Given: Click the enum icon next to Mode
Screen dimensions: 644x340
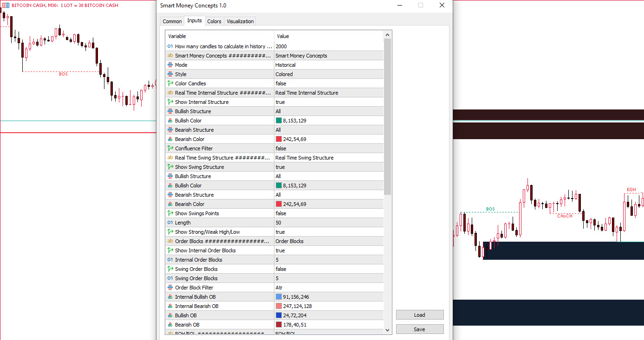Looking at the screenshot, I should [170, 65].
